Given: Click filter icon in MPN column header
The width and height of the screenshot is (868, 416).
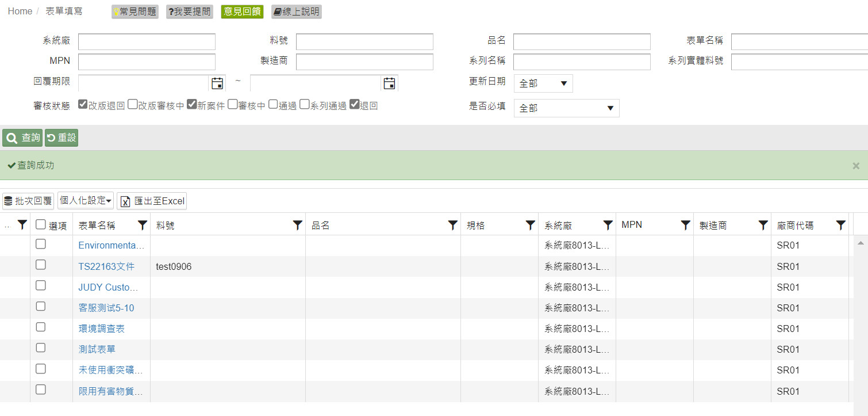Looking at the screenshot, I should pos(685,225).
